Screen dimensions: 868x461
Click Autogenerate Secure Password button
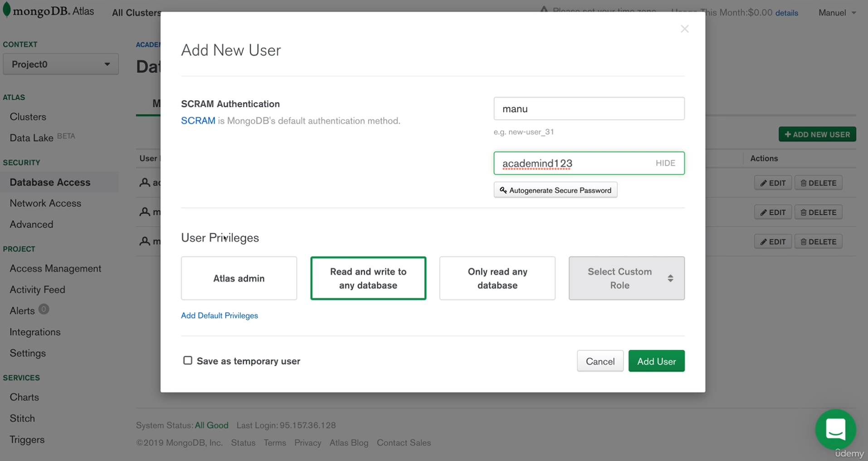pyautogui.click(x=556, y=190)
